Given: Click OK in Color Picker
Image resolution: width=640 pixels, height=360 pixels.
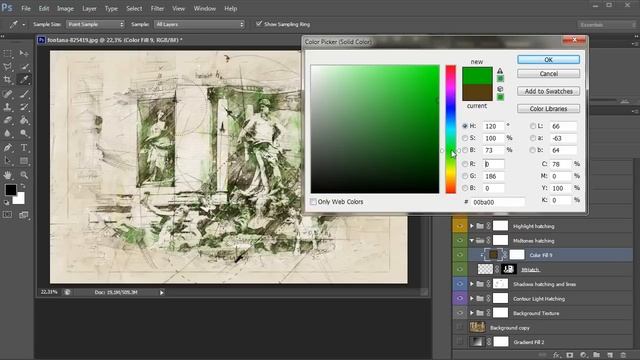Looking at the screenshot, I should pyautogui.click(x=548, y=60).
